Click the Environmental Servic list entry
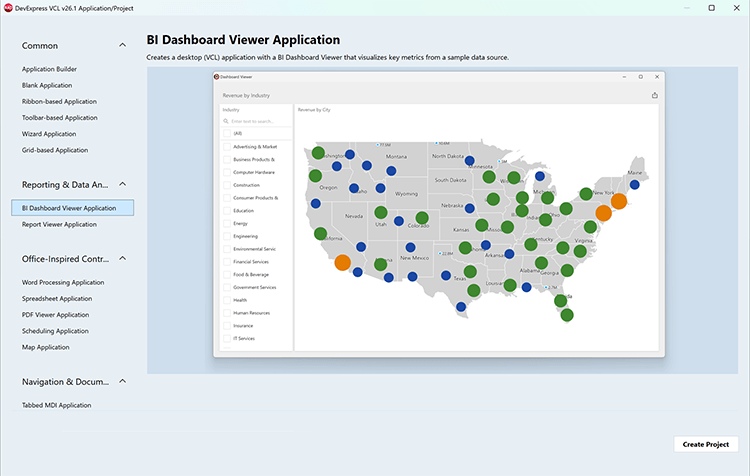The image size is (750, 476). pyautogui.click(x=254, y=249)
